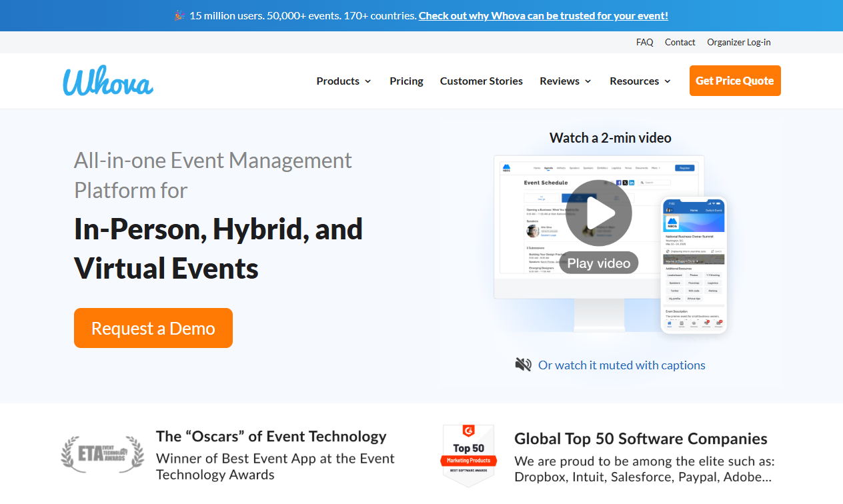The height and width of the screenshot is (504, 843).
Task: Open the FAQ link
Action: 645,42
